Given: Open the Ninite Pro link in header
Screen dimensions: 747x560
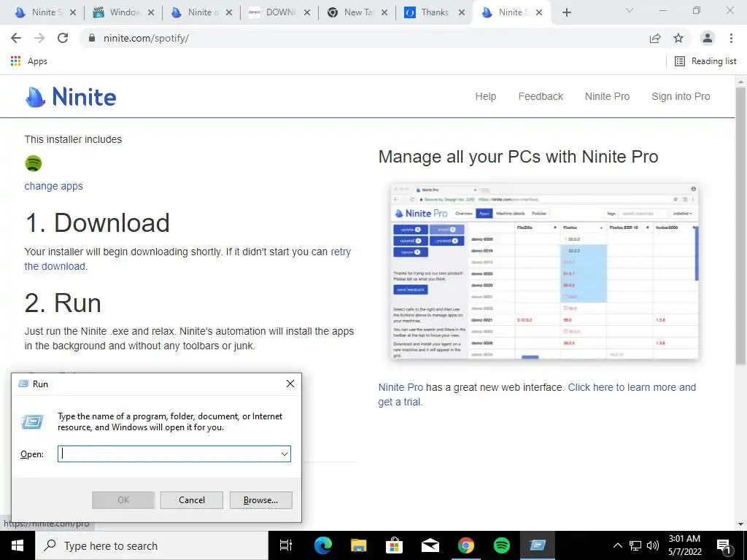Looking at the screenshot, I should point(607,96).
